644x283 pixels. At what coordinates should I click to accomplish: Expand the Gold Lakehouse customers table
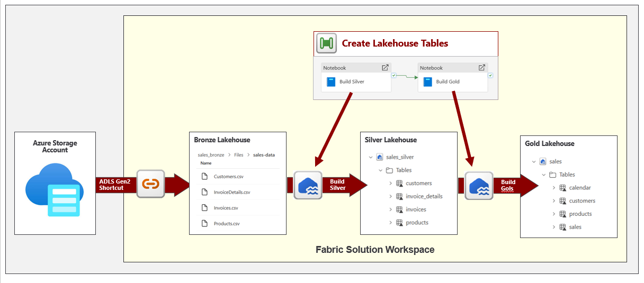(553, 201)
